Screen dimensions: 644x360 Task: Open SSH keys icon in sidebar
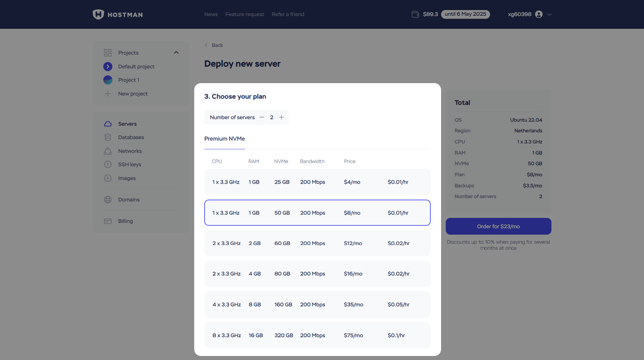(x=108, y=164)
